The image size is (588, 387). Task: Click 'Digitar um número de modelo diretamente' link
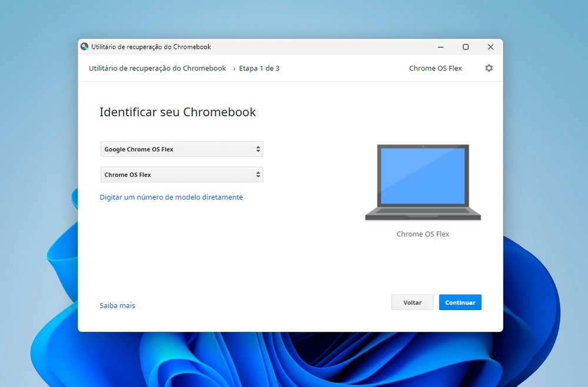[171, 197]
